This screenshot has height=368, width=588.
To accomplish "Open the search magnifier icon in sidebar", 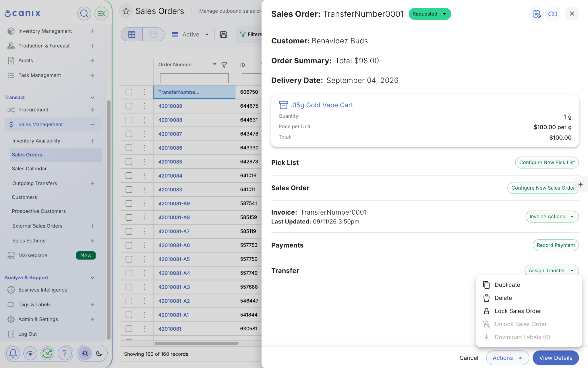I will tap(84, 14).
